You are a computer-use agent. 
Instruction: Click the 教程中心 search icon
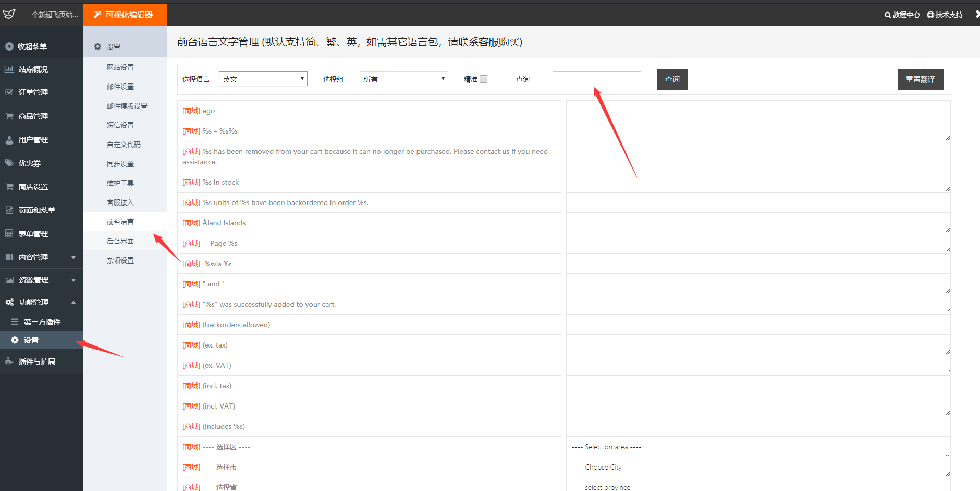888,15
